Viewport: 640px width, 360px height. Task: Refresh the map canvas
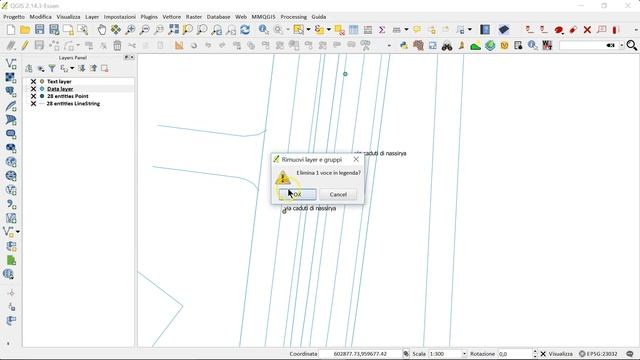pyautogui.click(x=245, y=29)
